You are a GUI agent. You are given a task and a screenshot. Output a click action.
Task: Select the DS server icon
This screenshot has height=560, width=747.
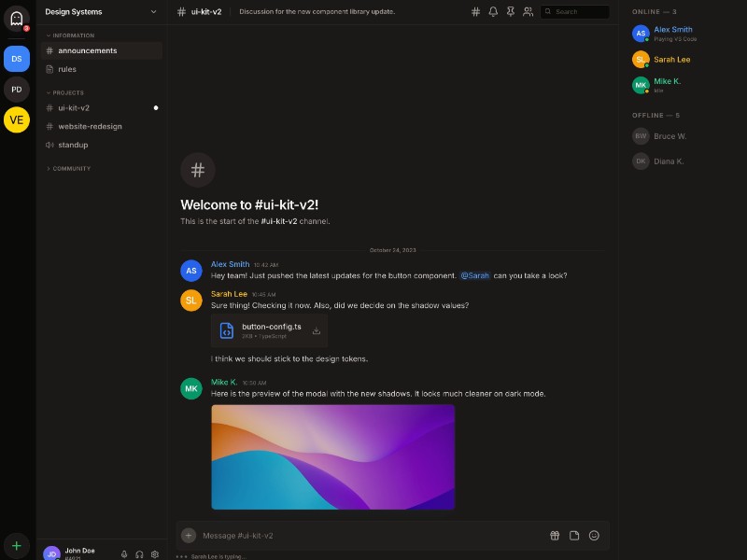pyautogui.click(x=17, y=59)
